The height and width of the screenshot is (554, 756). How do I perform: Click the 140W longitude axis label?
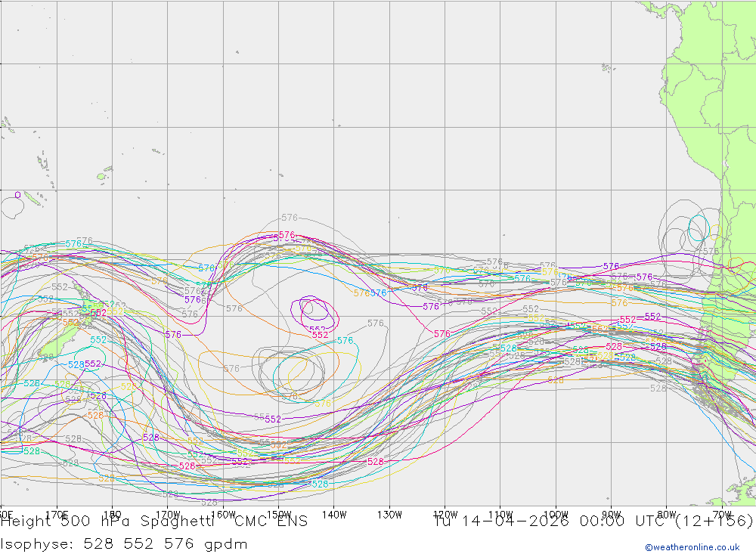pos(334,515)
